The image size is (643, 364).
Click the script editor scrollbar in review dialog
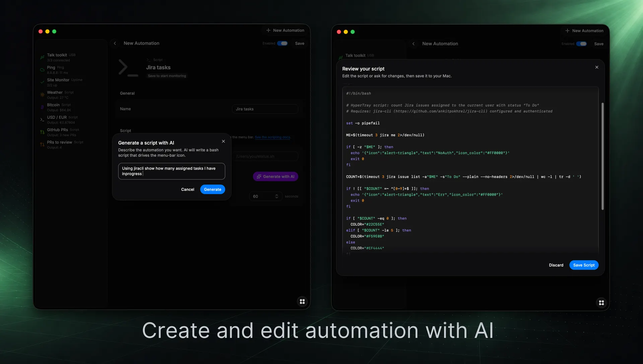[x=602, y=156]
